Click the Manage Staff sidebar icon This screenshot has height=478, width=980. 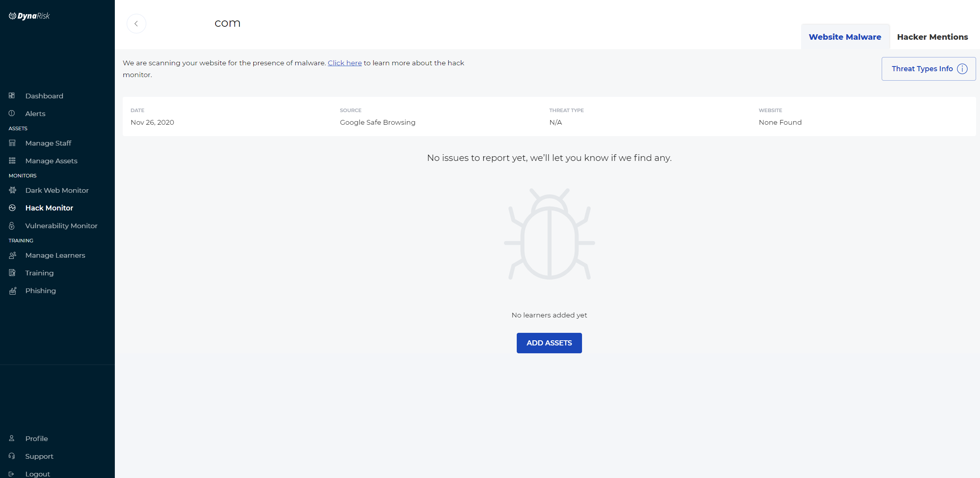click(12, 143)
